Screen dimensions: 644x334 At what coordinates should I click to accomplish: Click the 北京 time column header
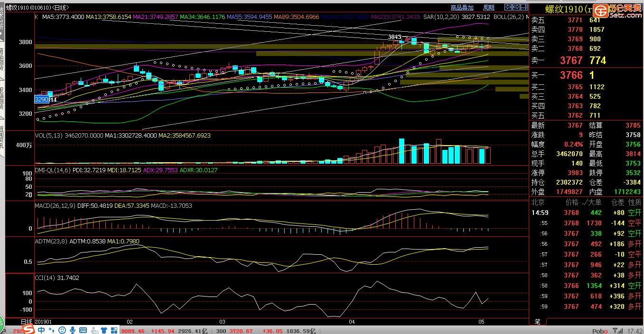click(x=538, y=202)
